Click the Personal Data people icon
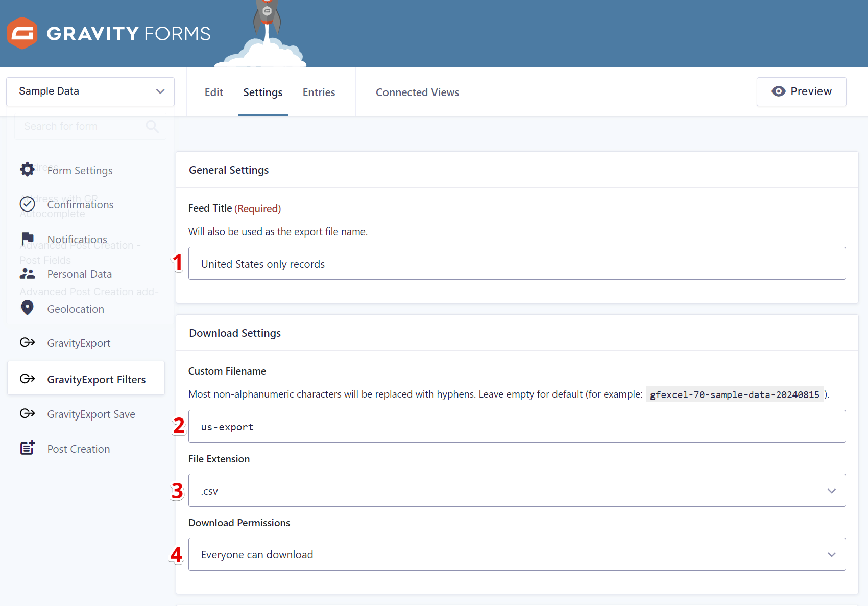The width and height of the screenshot is (868, 606). tap(27, 274)
